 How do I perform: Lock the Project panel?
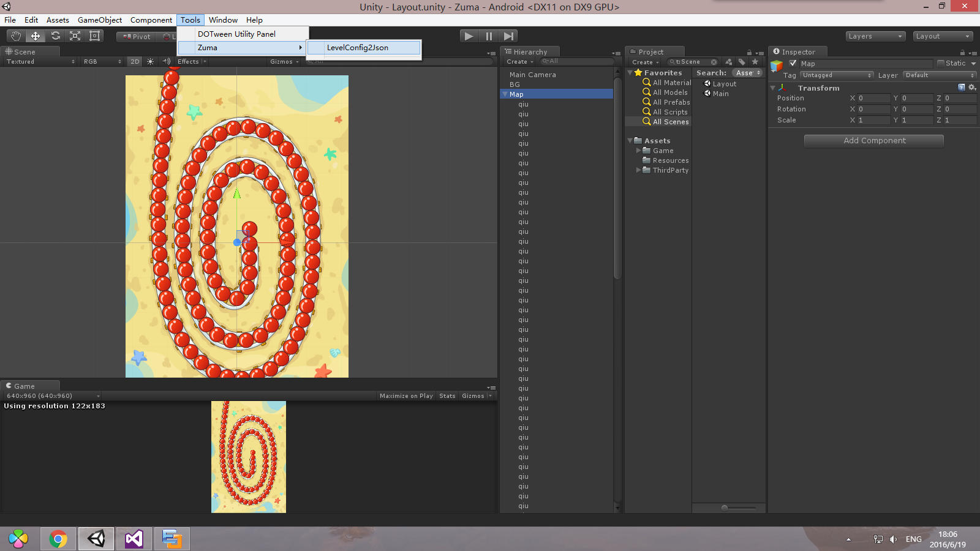(x=749, y=53)
